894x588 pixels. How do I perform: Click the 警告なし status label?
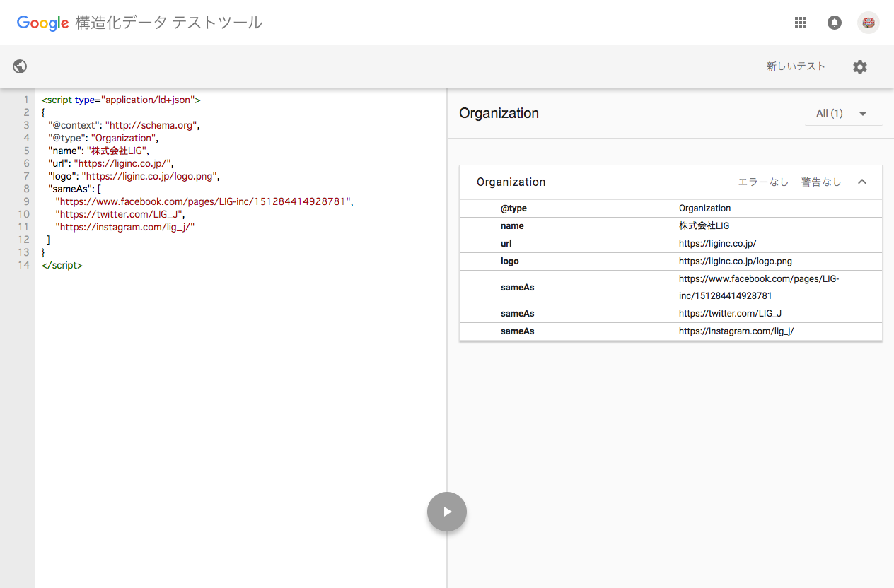[821, 182]
